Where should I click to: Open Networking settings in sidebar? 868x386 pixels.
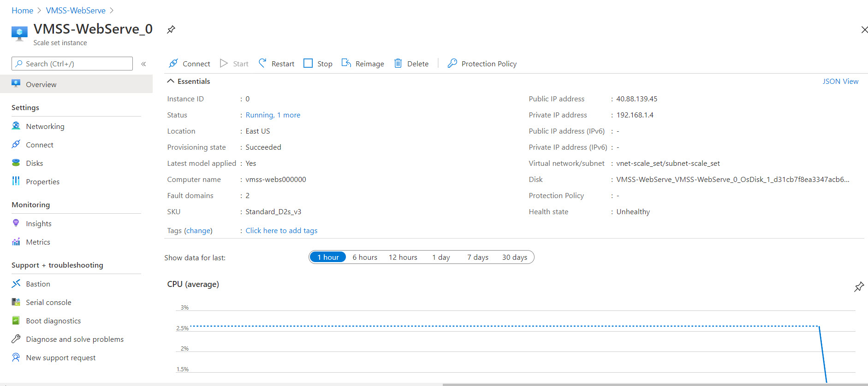pyautogui.click(x=45, y=126)
